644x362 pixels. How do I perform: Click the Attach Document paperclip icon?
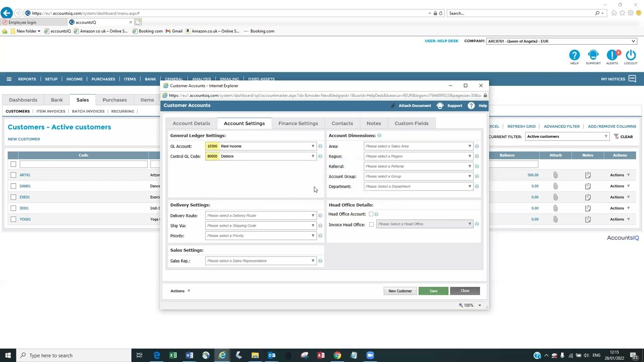point(393,106)
